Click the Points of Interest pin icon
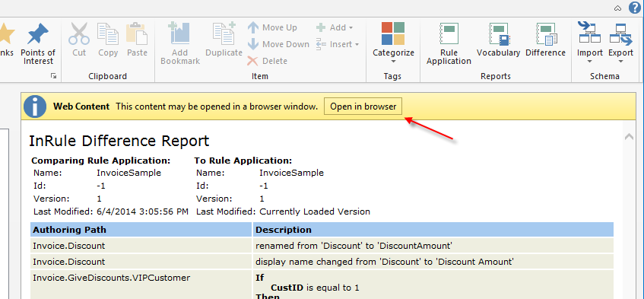Image resolution: width=644 pixels, height=299 pixels. [38, 34]
